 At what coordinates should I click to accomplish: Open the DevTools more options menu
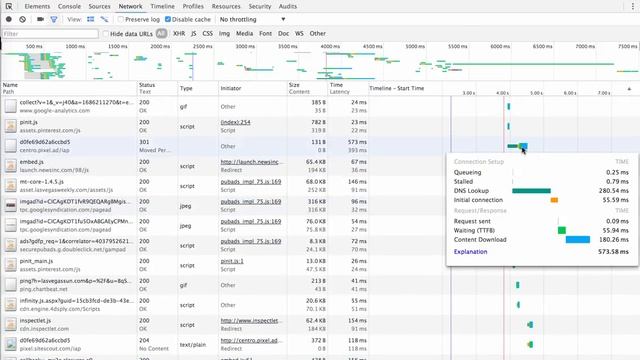(x=633, y=6)
